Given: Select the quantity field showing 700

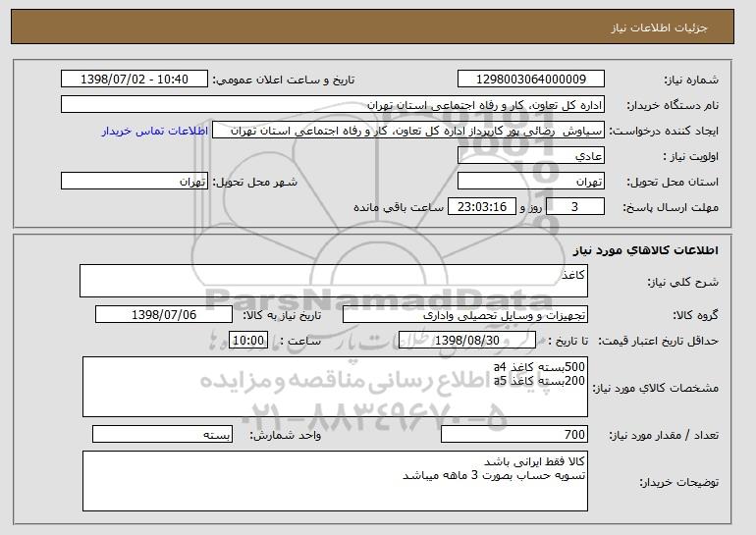Looking at the screenshot, I should pyautogui.click(x=514, y=434).
